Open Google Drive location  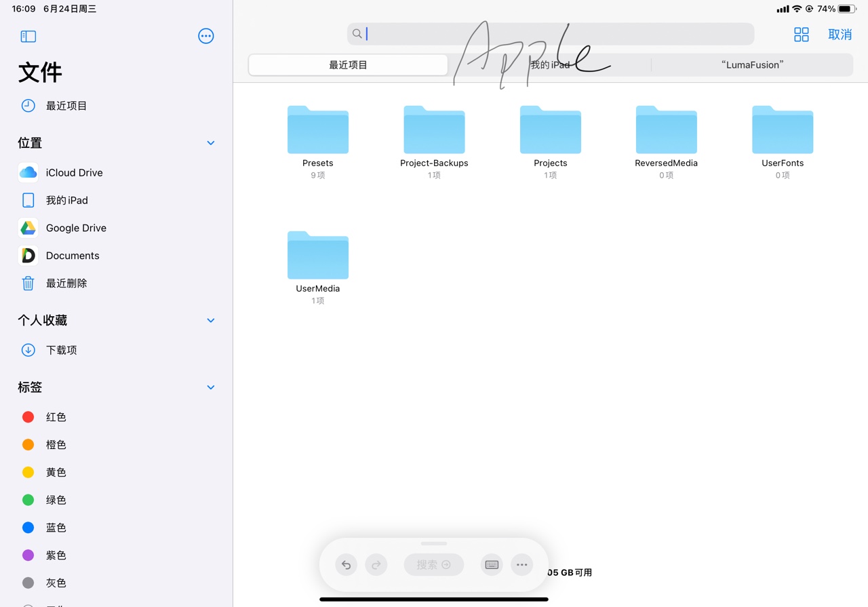(x=75, y=228)
